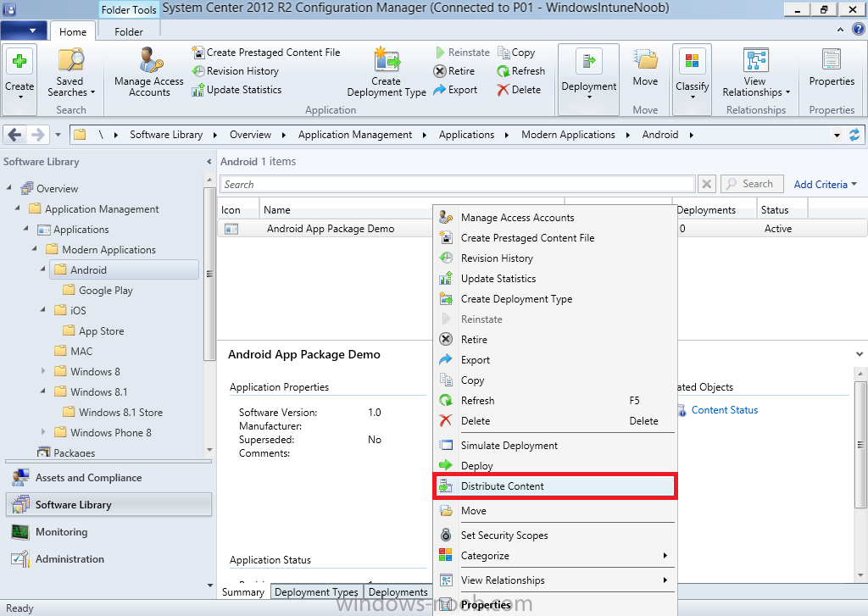Click the ribbon Refresh button

click(521, 71)
